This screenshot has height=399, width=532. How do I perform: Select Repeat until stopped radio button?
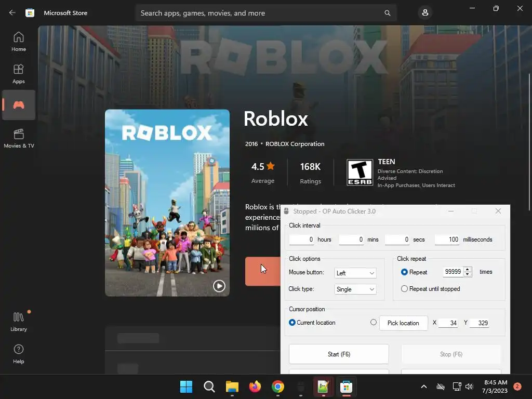click(x=404, y=289)
